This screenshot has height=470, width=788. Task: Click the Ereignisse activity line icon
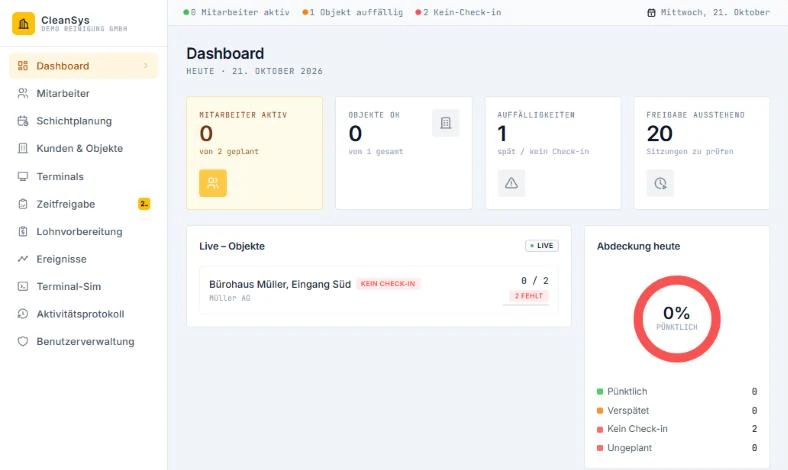tap(23, 259)
